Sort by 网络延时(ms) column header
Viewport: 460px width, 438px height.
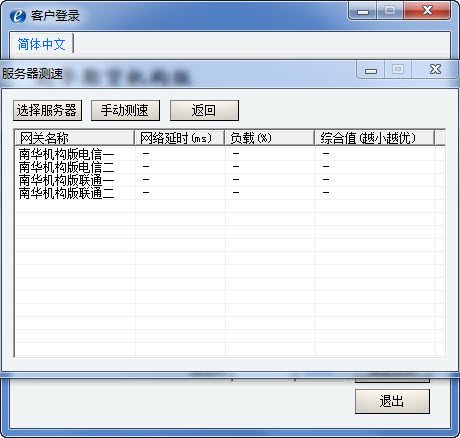pyautogui.click(x=179, y=138)
